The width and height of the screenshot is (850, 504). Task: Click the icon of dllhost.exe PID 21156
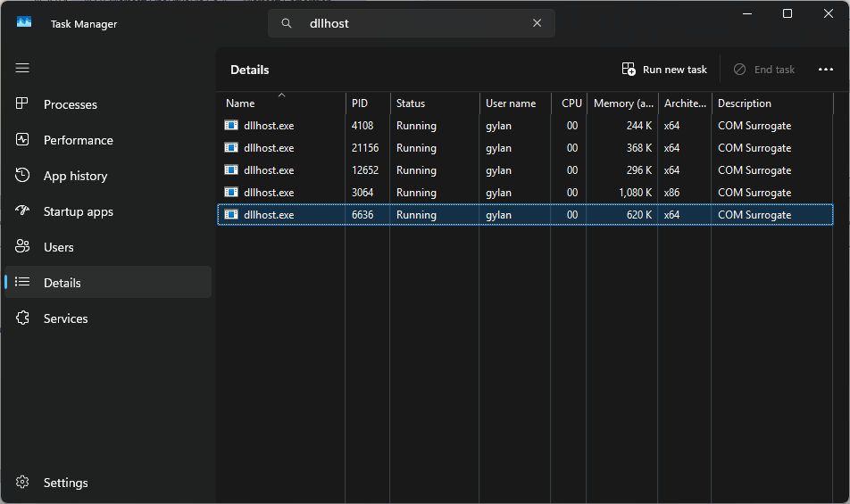pyautogui.click(x=231, y=148)
